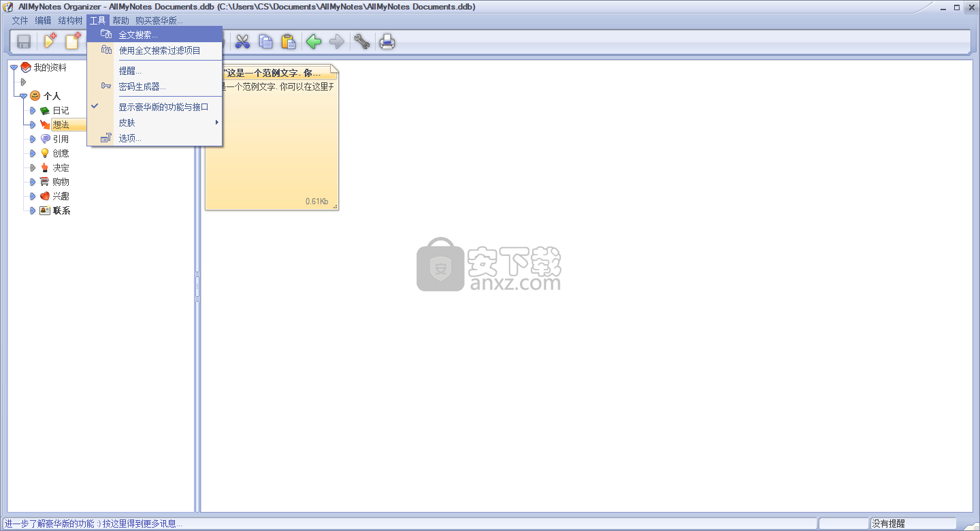Toggle 显示豪华版的功能与接口 checked option
The image size is (980, 531).
click(155, 107)
